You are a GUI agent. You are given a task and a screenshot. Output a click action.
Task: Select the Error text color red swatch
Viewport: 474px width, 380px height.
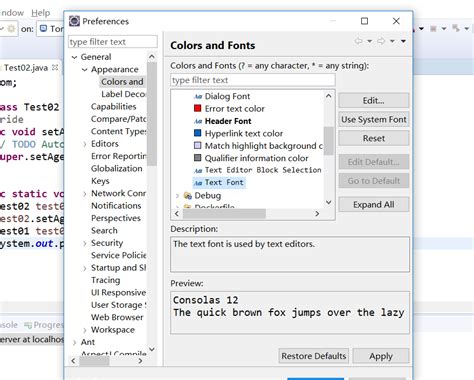coord(198,108)
